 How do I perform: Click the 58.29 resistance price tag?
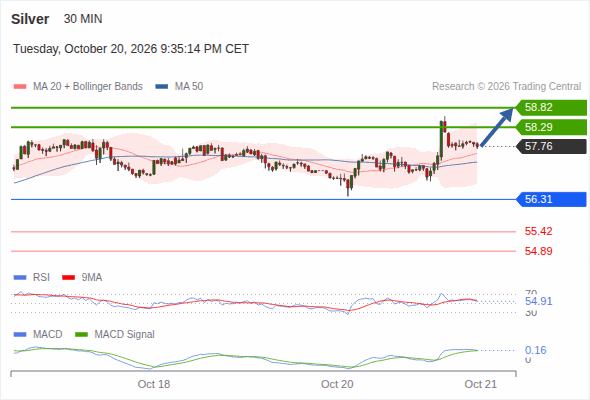click(551, 127)
